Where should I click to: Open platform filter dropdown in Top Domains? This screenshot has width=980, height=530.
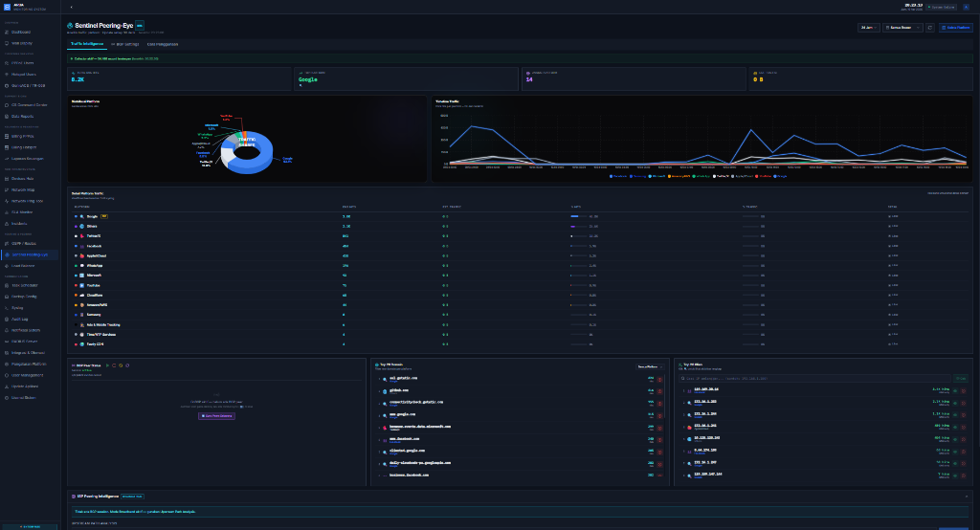650,366
